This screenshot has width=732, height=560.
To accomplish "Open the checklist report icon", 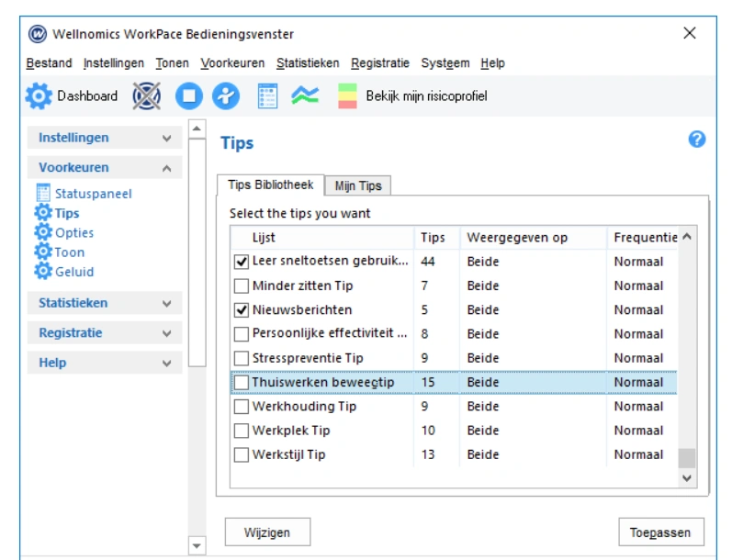I will point(267,96).
